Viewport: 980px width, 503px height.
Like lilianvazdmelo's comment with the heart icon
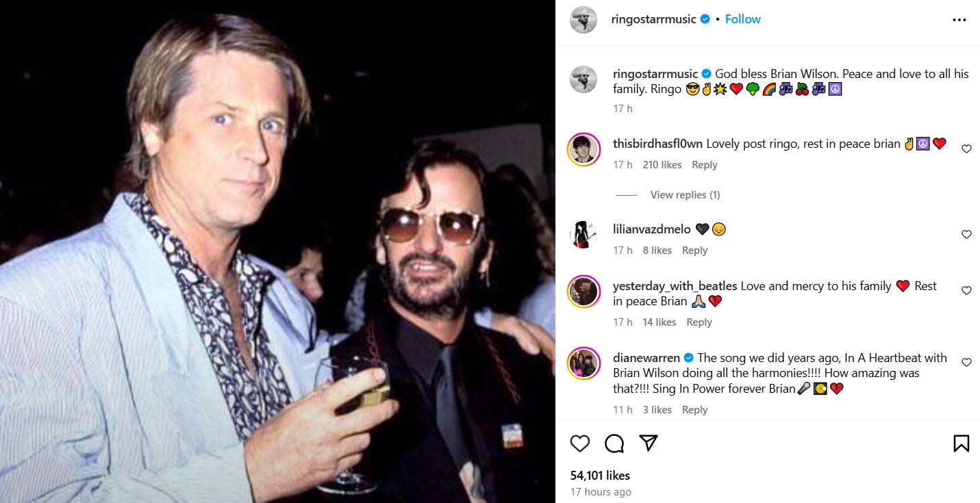pyautogui.click(x=966, y=234)
